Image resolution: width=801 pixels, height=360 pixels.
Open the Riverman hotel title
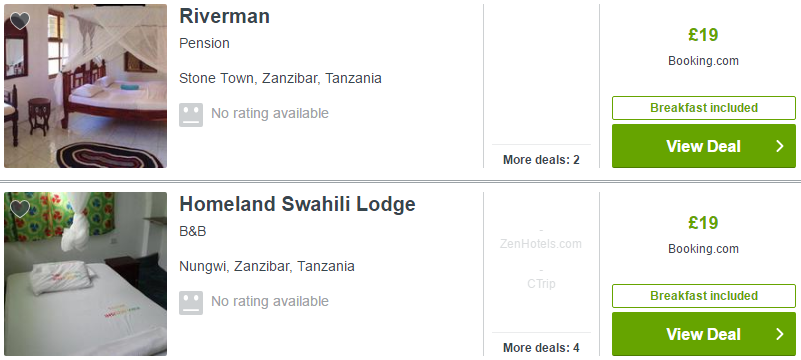(x=224, y=16)
